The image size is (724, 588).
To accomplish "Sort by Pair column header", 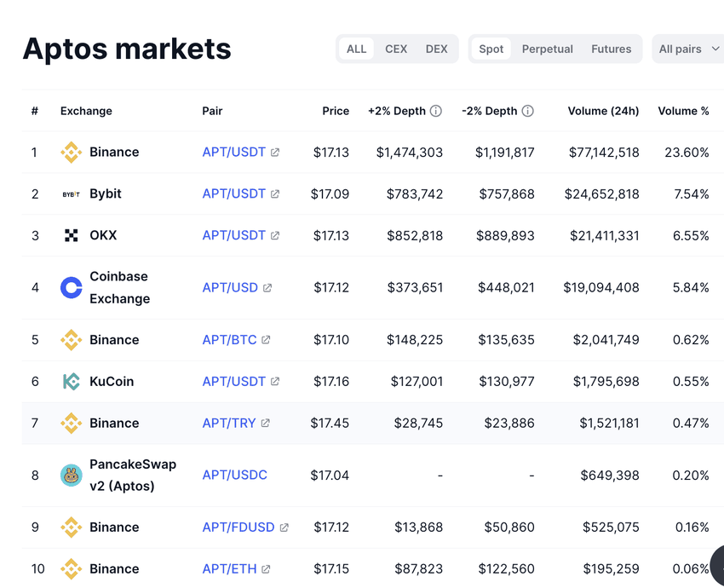I will pos(212,111).
